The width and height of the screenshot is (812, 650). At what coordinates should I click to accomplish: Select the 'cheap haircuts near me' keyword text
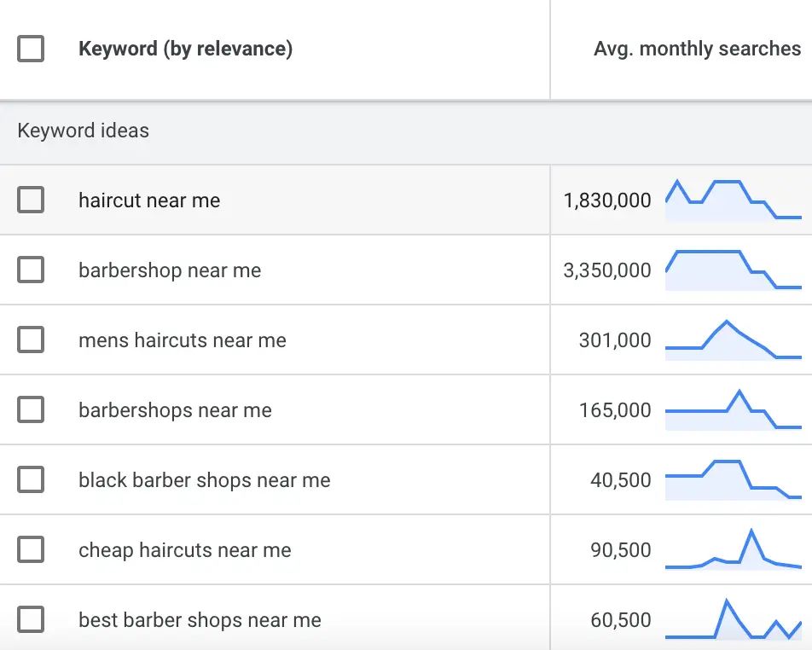tap(185, 550)
